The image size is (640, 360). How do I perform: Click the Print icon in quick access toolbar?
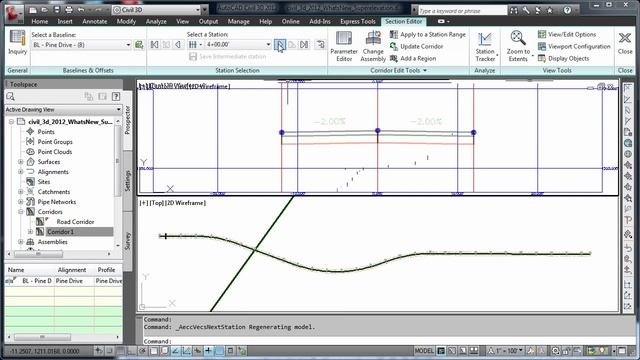[x=69, y=10]
